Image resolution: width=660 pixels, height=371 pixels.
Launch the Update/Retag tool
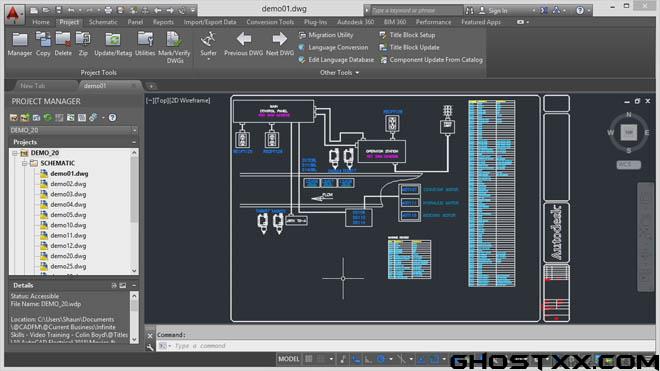pyautogui.click(x=113, y=44)
